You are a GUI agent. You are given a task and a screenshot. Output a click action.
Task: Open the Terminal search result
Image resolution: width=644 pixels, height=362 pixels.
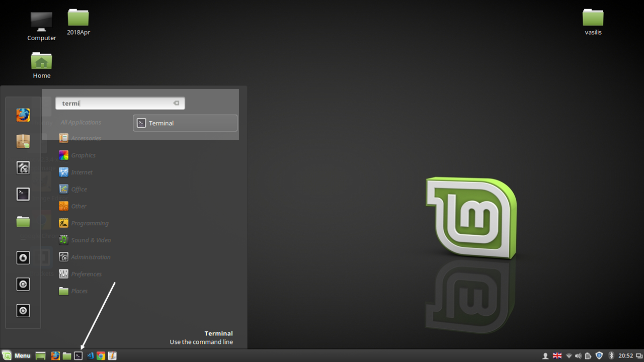[x=185, y=123]
